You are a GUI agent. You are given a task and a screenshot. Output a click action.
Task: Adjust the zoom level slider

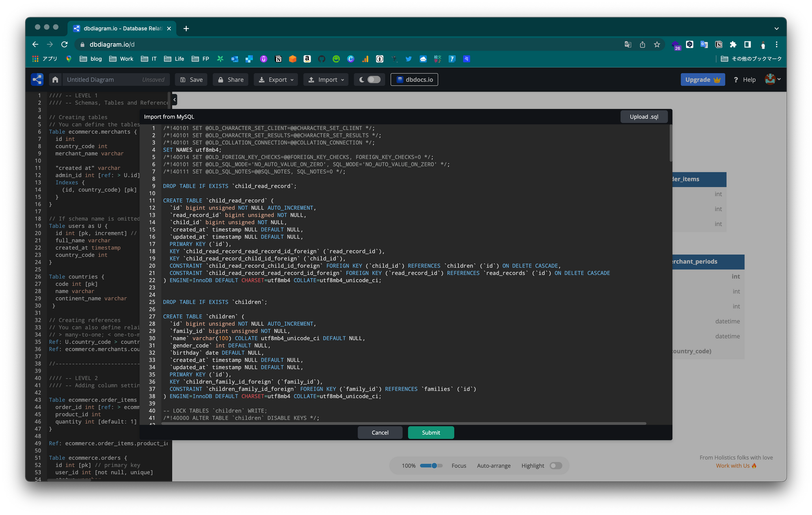point(434,465)
